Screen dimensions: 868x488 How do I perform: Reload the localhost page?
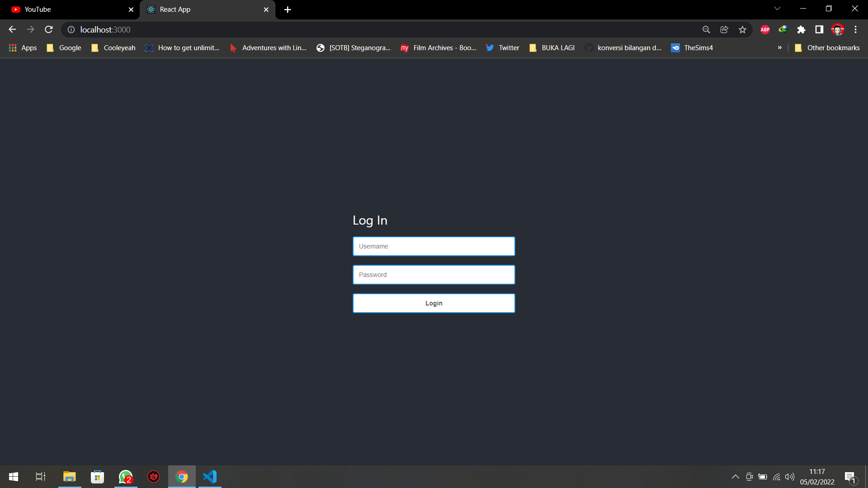point(49,29)
